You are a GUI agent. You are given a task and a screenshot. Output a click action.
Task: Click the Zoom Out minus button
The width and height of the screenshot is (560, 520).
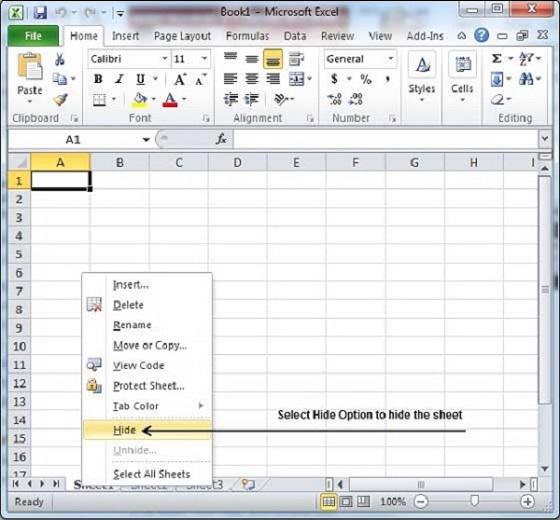[421, 501]
